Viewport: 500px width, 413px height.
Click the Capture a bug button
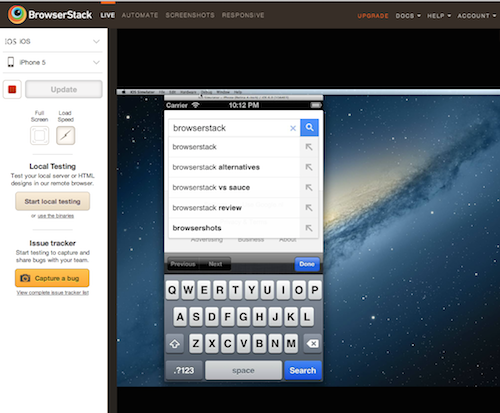click(x=52, y=278)
